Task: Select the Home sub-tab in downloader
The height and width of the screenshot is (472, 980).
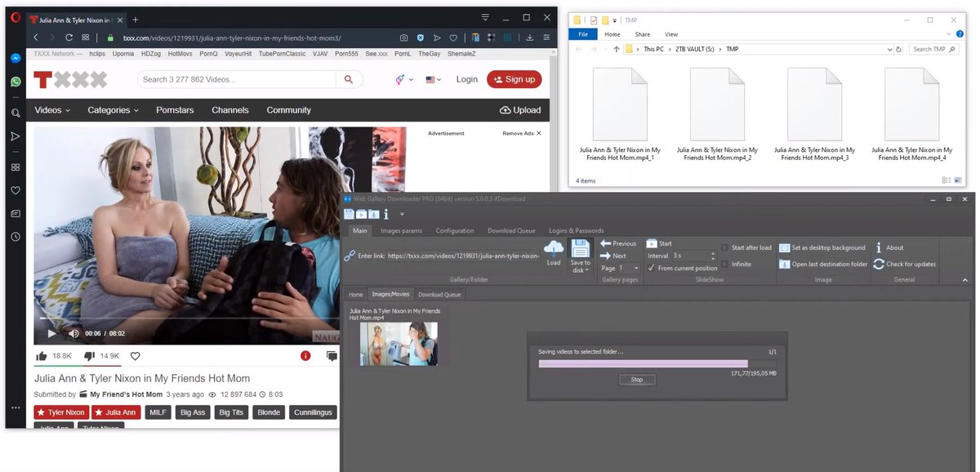Action: click(356, 294)
